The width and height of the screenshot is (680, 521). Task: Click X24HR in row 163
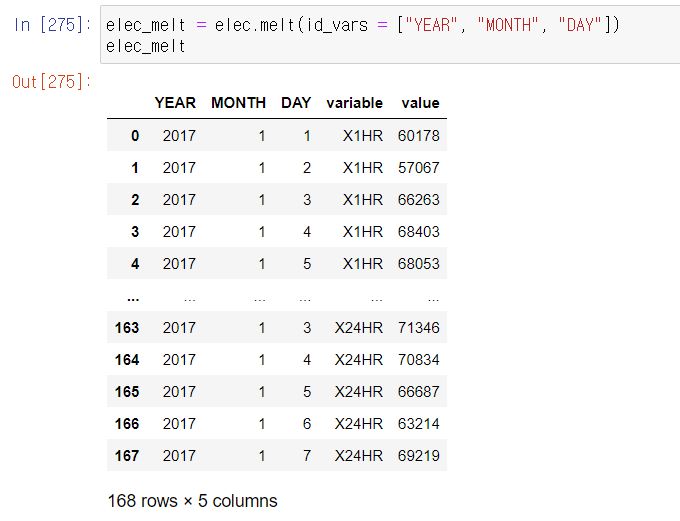[x=359, y=328]
